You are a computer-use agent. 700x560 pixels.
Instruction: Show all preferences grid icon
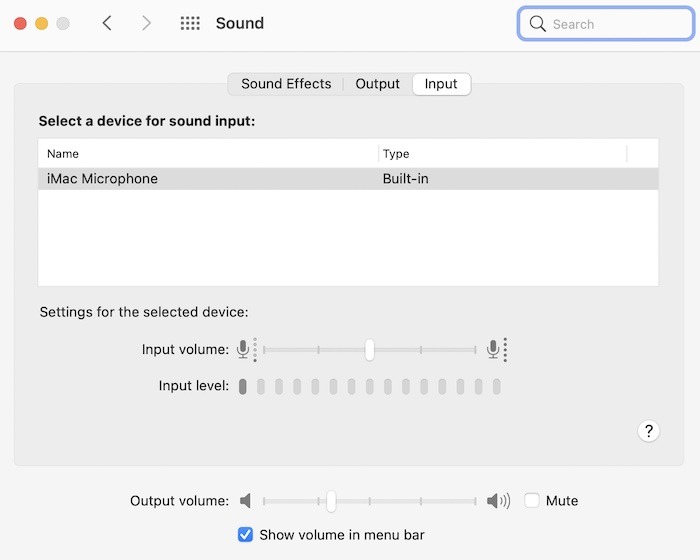[x=190, y=23]
